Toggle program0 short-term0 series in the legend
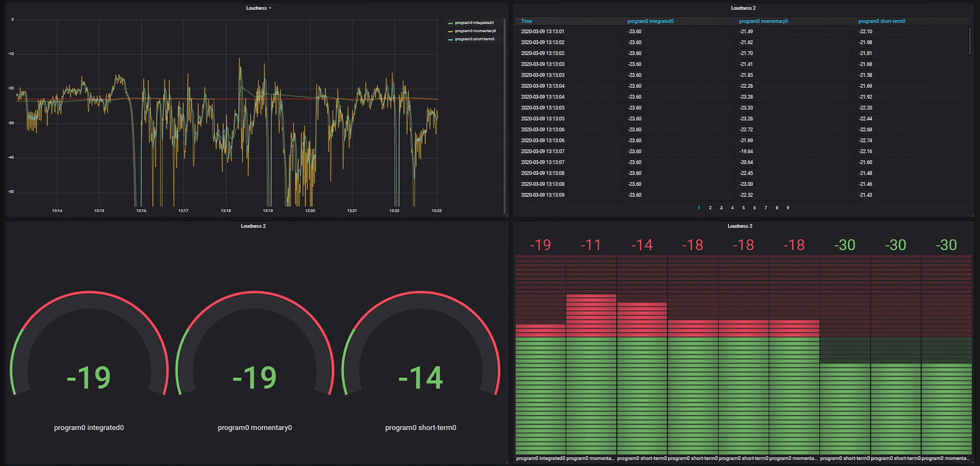The height and width of the screenshot is (466, 980). (474, 39)
